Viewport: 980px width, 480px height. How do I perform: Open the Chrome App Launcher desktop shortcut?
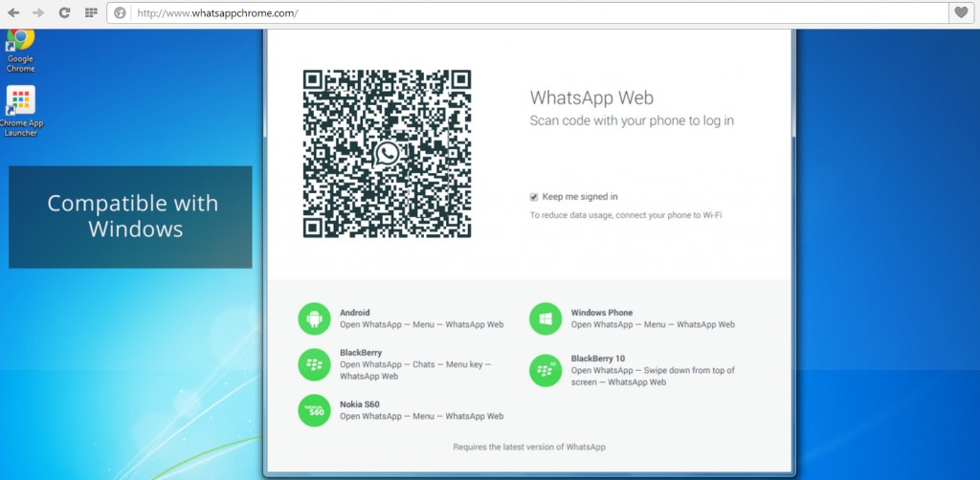[x=21, y=111]
